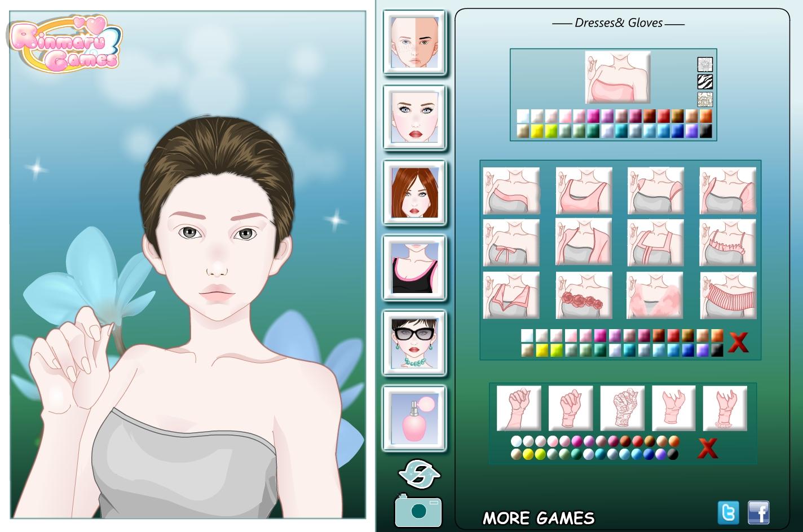
Task: Open the perfume bottle category tab
Action: (414, 418)
